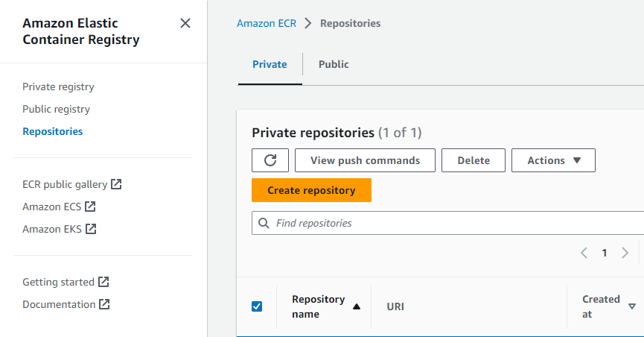Open Public registry in sidebar
The height and width of the screenshot is (337, 644).
tap(57, 109)
